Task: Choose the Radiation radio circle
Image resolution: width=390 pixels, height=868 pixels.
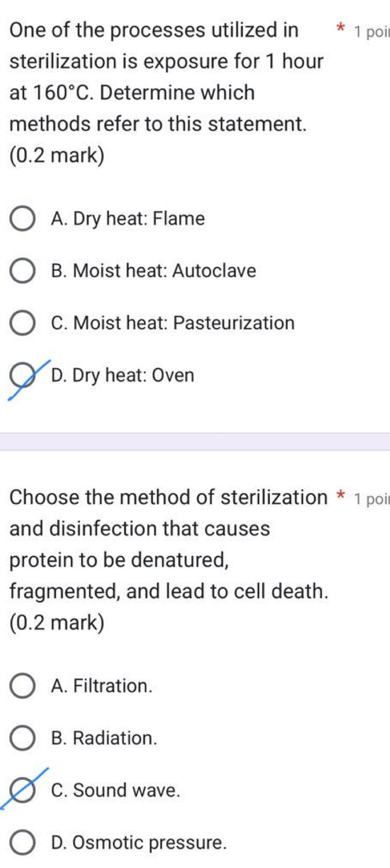Action: pos(22,739)
